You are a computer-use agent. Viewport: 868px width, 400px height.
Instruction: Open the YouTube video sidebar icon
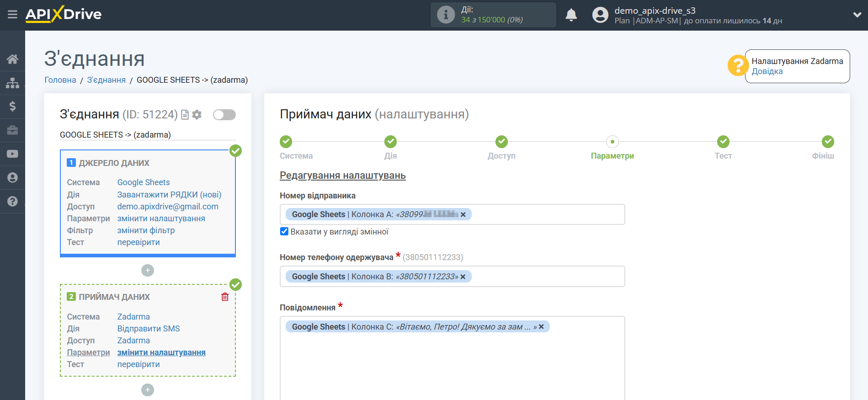click(x=12, y=154)
